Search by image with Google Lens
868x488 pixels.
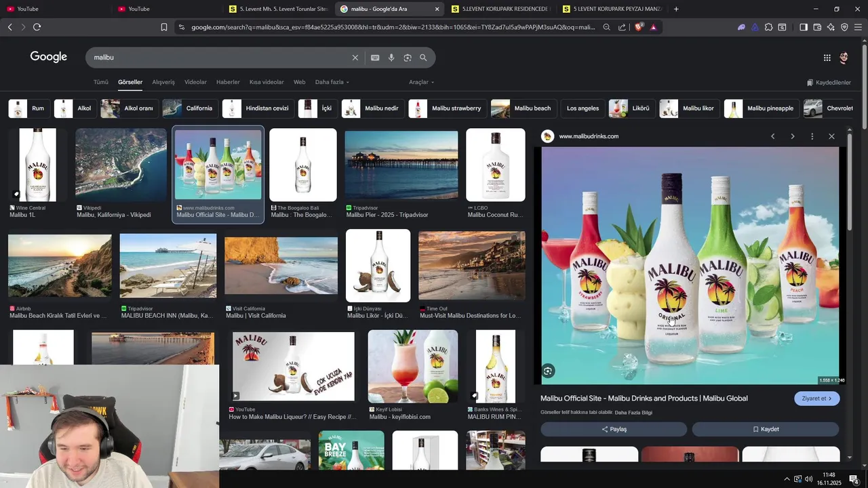pos(408,58)
